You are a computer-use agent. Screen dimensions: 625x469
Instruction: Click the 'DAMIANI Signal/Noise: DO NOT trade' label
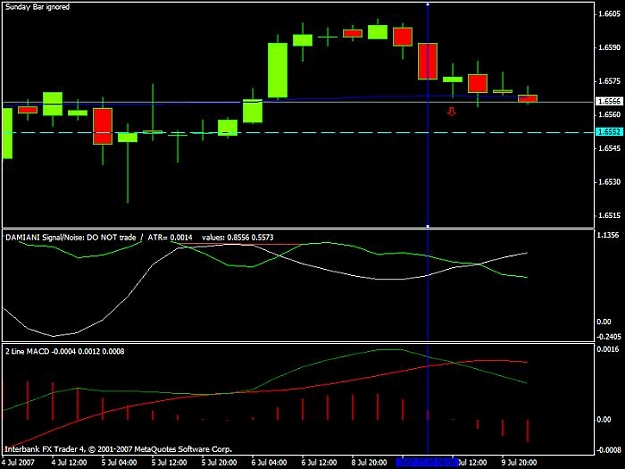click(71, 237)
